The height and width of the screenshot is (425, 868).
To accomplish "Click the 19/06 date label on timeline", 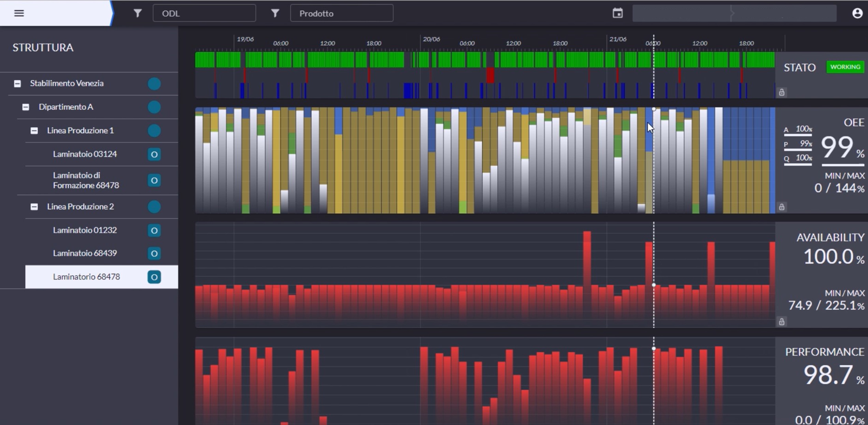I will click(245, 39).
